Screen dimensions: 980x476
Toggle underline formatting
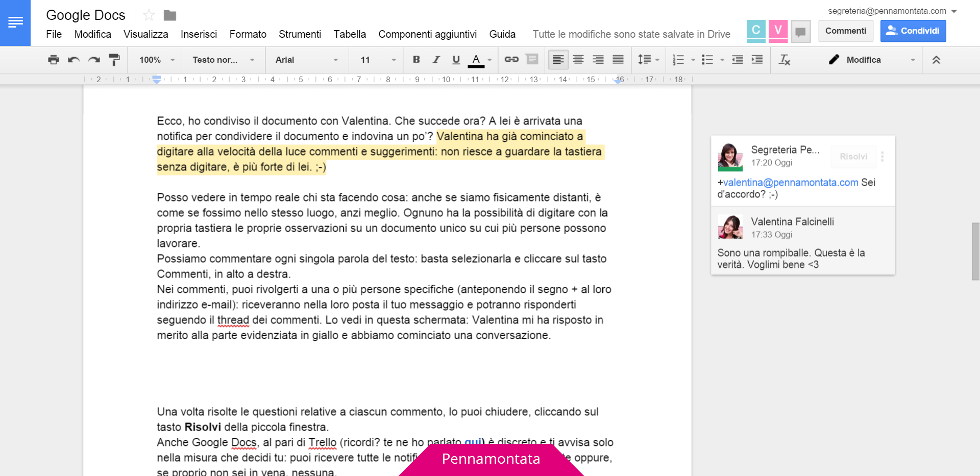(x=456, y=60)
